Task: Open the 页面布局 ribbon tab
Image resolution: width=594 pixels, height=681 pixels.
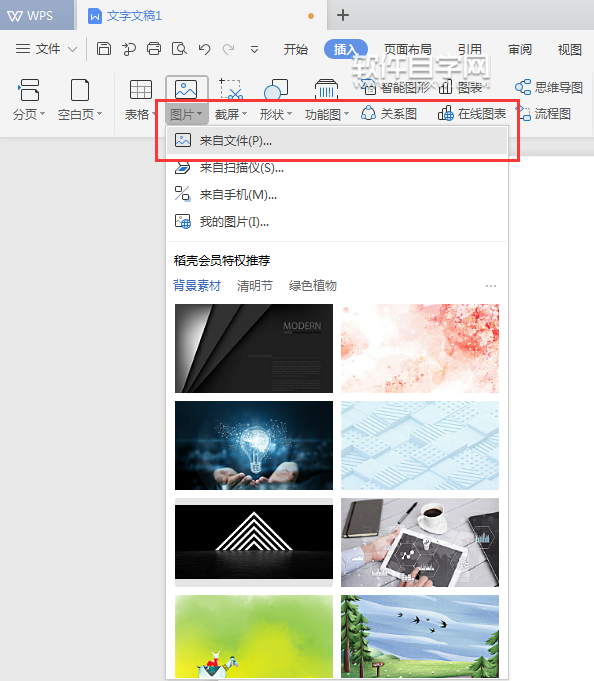Action: (408, 49)
